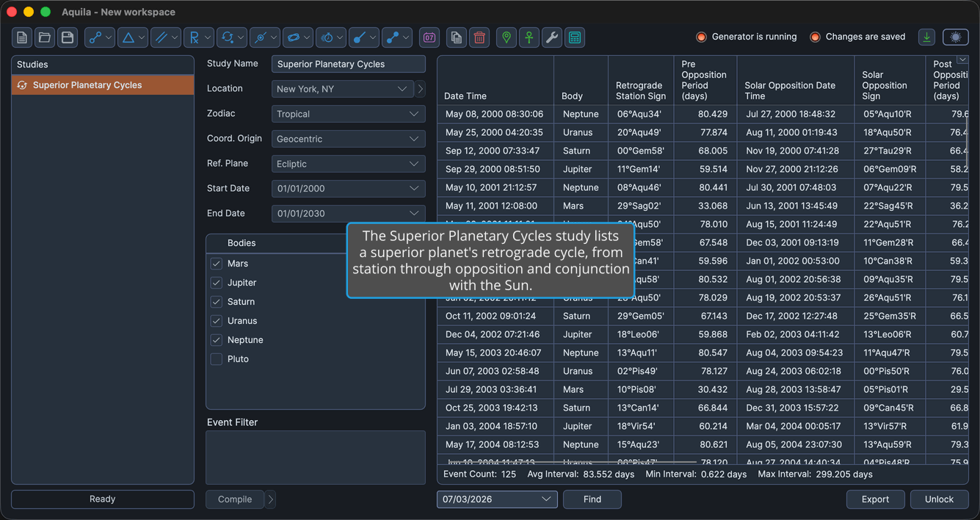The height and width of the screenshot is (520, 980).
Task: Sort by Retrograde Station Sign column header
Action: click(x=641, y=81)
